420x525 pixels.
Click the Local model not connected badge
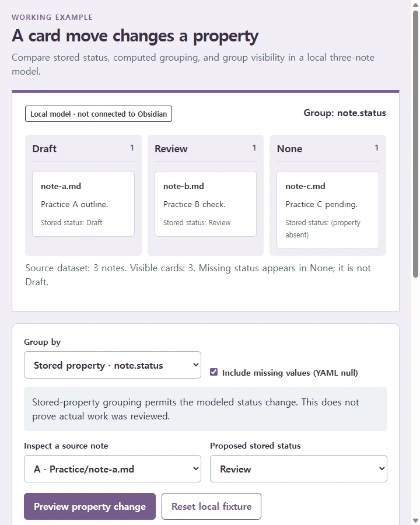99,114
